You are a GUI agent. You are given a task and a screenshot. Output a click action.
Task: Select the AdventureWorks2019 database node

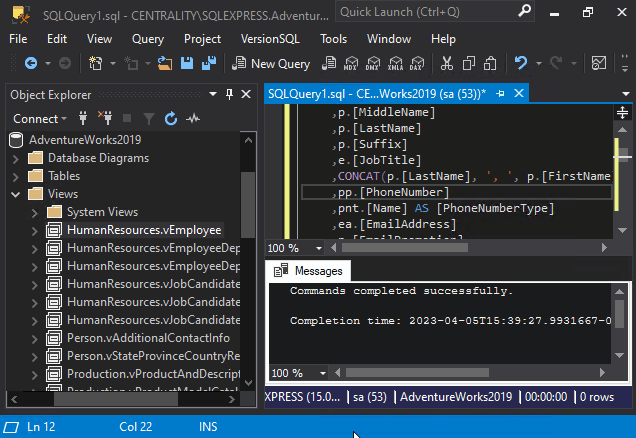pyautogui.click(x=85, y=140)
